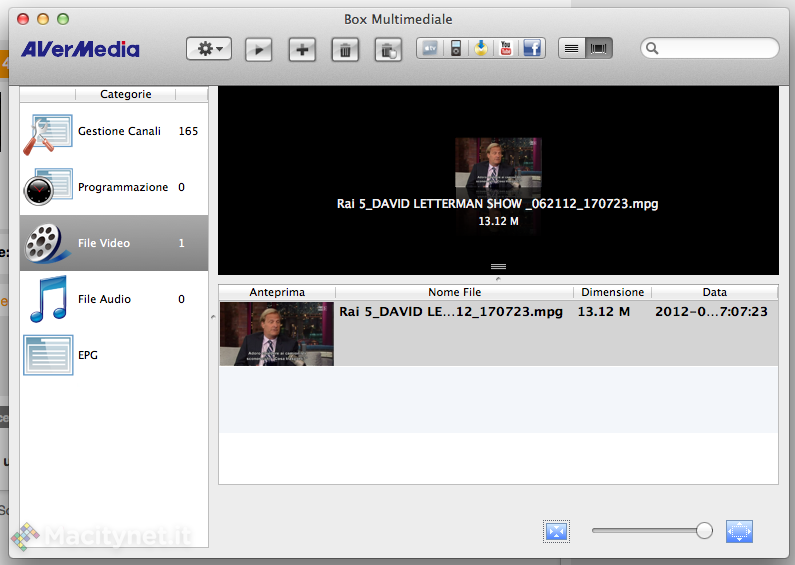
Task: Select the David Letterman video thumbnail in list
Action: click(277, 334)
